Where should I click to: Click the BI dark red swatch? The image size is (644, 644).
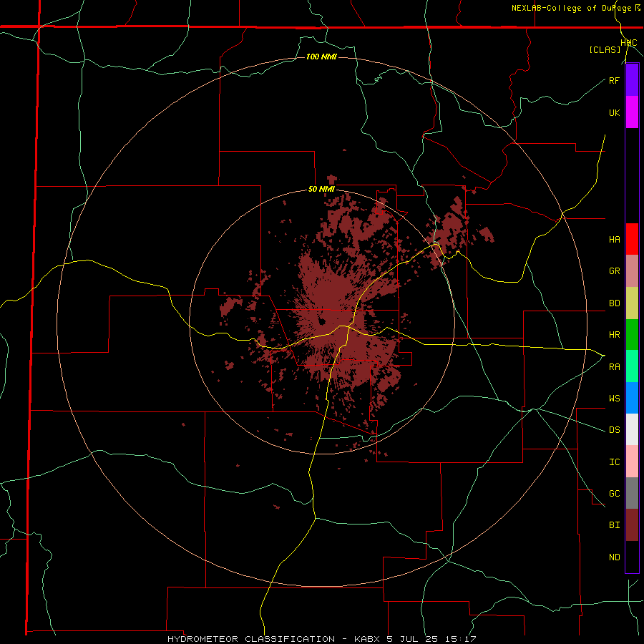pyautogui.click(x=632, y=525)
